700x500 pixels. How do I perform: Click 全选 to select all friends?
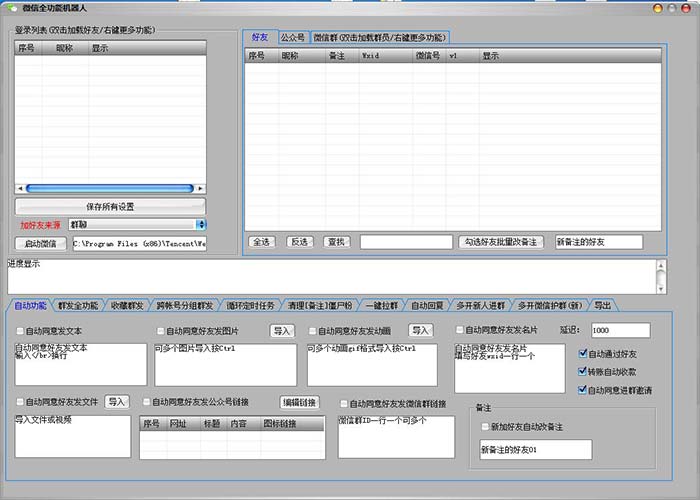click(x=262, y=242)
